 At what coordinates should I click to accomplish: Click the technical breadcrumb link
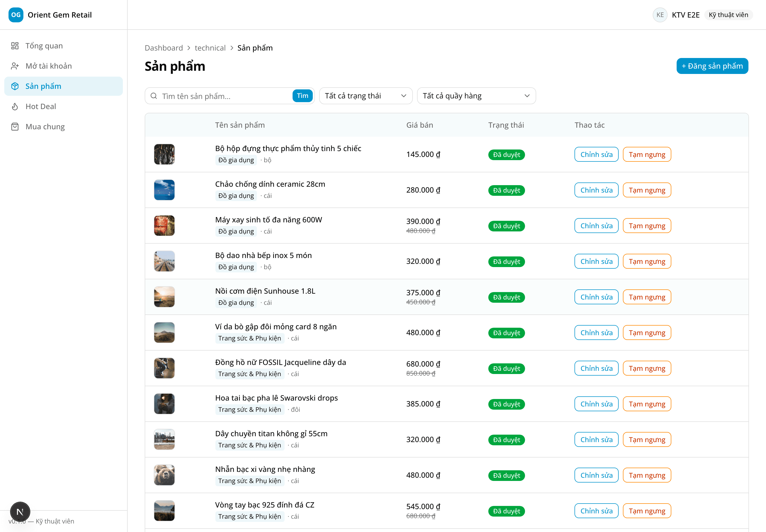point(210,48)
